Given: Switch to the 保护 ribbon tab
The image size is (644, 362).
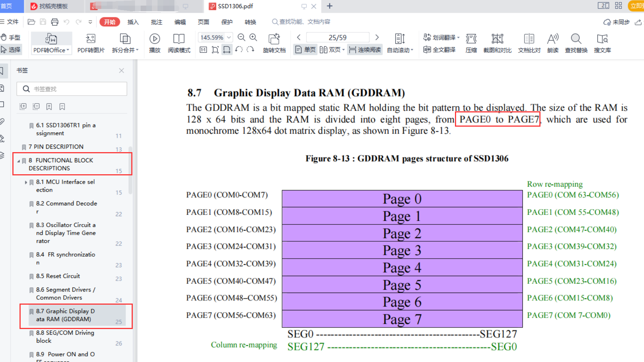Looking at the screenshot, I should [227, 22].
